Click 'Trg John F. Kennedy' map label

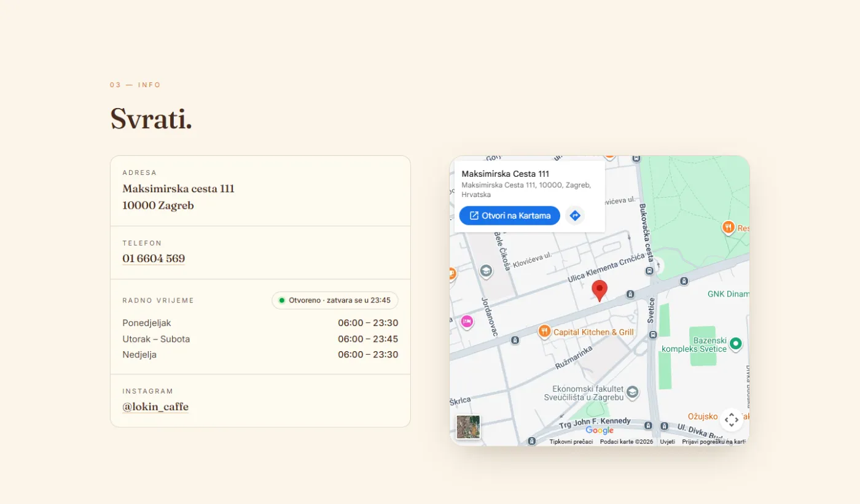coord(595,422)
